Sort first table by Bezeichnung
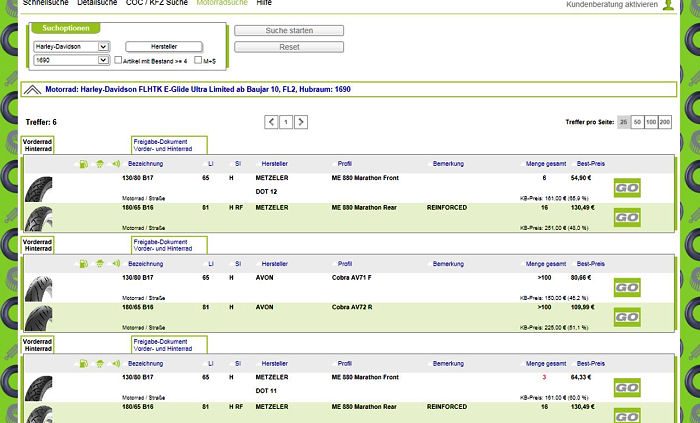This screenshot has height=423, width=700. click(x=146, y=164)
